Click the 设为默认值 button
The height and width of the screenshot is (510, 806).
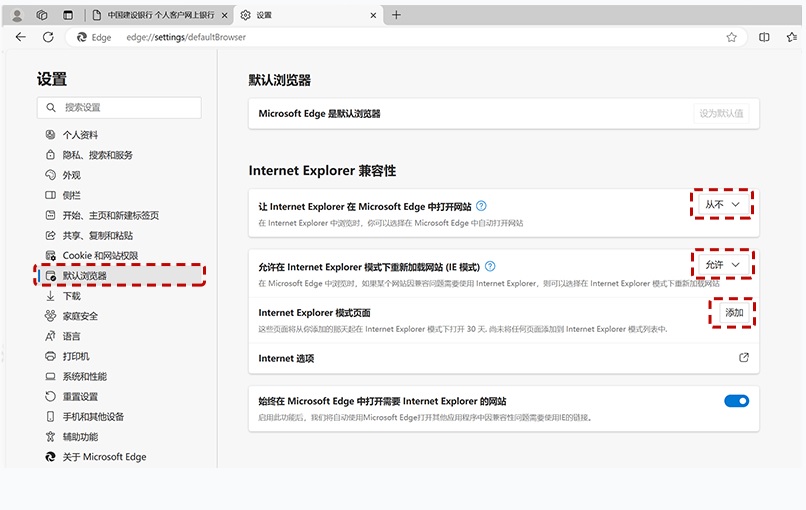point(720,114)
